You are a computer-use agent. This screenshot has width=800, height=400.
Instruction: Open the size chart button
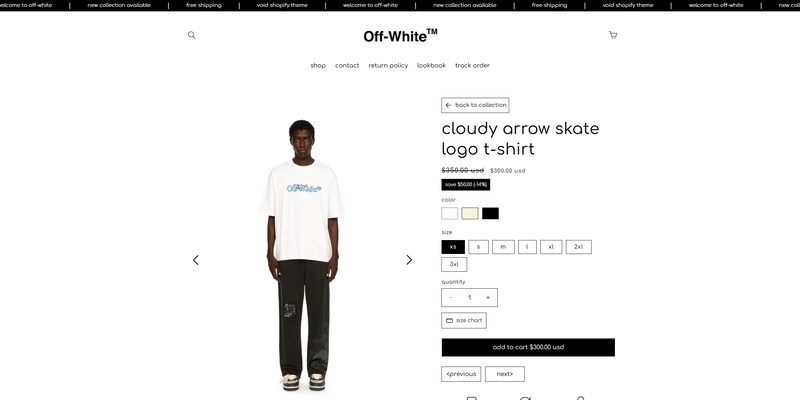tap(464, 320)
